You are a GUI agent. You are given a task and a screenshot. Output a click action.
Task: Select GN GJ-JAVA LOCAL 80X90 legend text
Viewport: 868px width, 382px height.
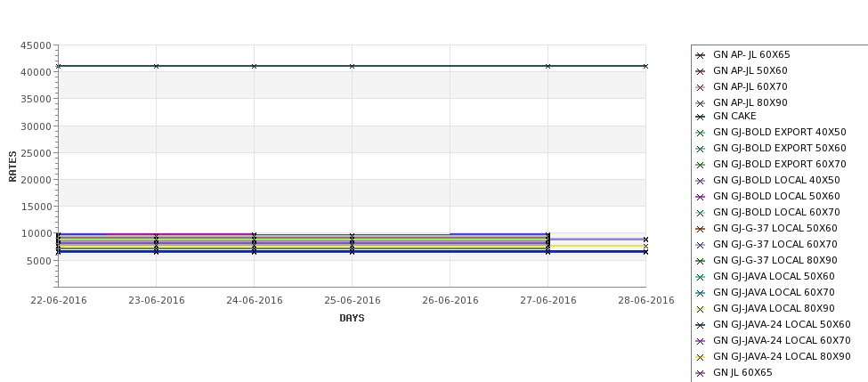tap(774, 309)
